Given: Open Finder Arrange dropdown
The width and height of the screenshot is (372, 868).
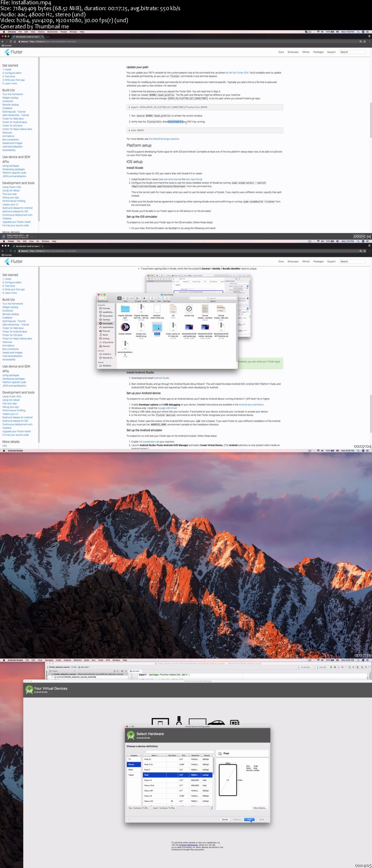Looking at the screenshot, I should 138,298.
